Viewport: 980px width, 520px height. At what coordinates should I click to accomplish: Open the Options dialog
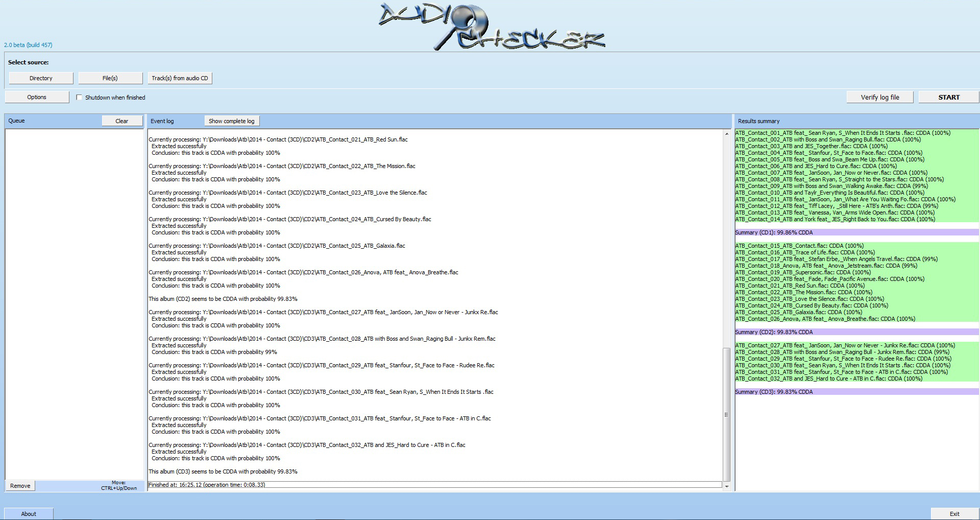[37, 97]
